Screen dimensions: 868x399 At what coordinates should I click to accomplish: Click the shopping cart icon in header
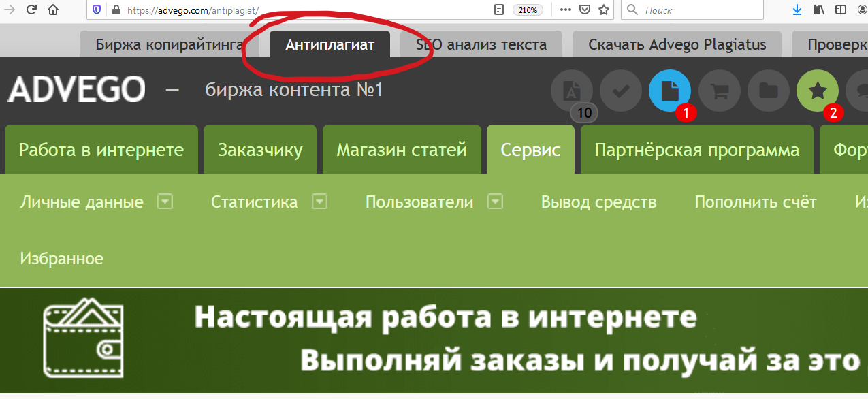tap(720, 91)
